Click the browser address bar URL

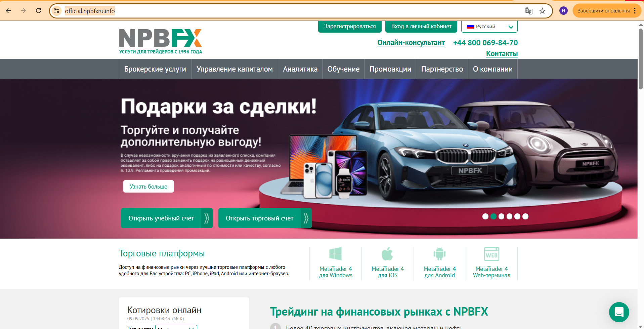tap(90, 11)
